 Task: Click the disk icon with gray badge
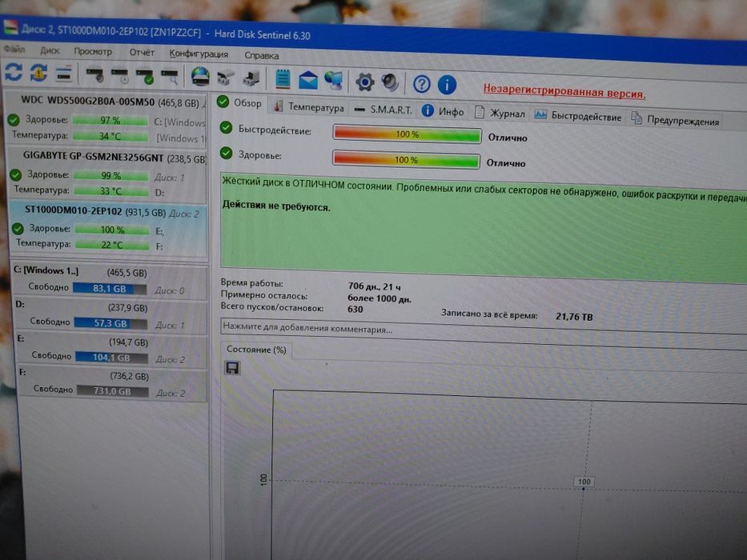[x=94, y=74]
